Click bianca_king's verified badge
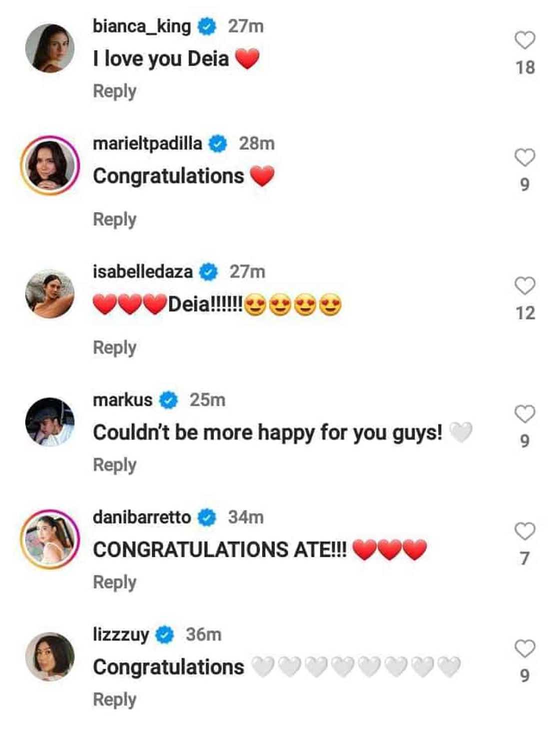The image size is (560, 732). point(207,26)
